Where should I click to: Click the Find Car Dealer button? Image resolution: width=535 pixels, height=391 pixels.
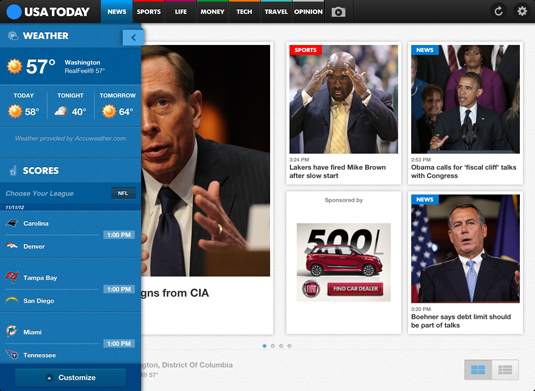tap(355, 289)
